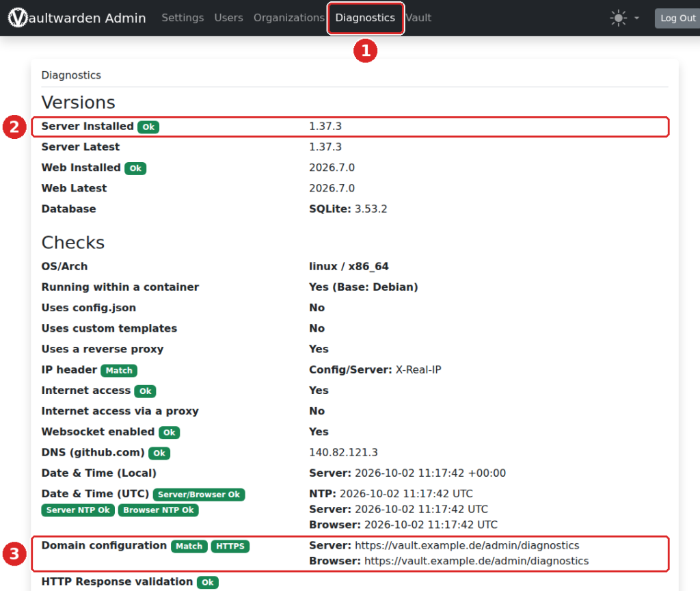Click the Log Out button
Image resolution: width=700 pixels, height=591 pixels.
[677, 18]
